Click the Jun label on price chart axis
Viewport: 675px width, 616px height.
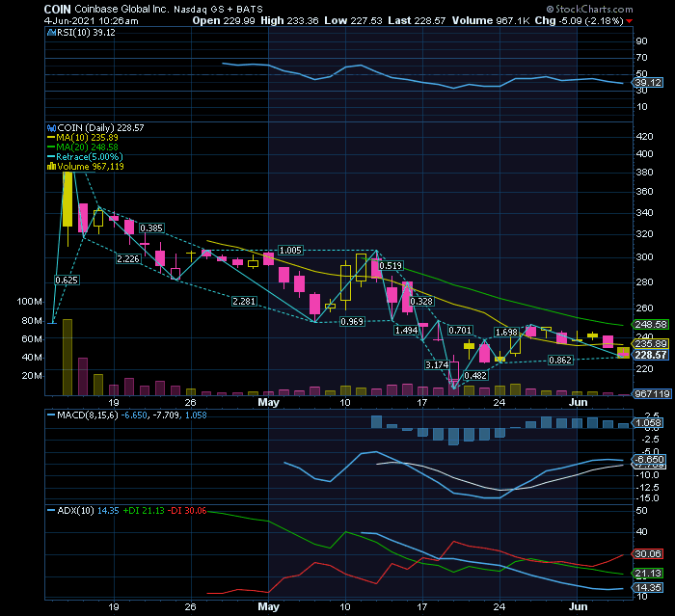[579, 402]
